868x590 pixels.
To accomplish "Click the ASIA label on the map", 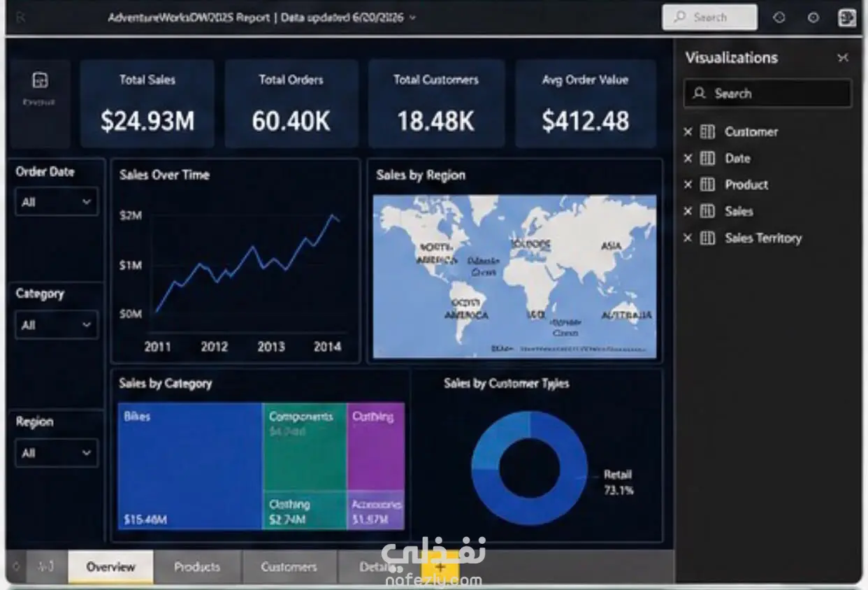I will [x=611, y=246].
